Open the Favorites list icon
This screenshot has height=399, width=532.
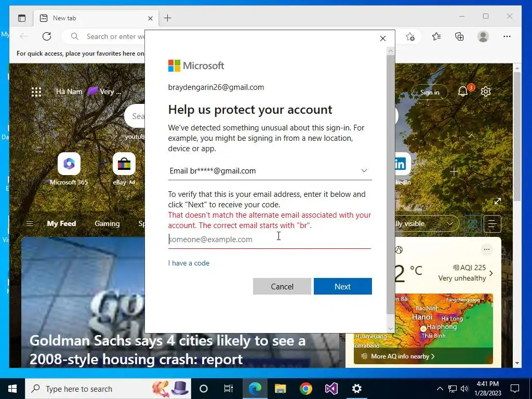tap(436, 36)
